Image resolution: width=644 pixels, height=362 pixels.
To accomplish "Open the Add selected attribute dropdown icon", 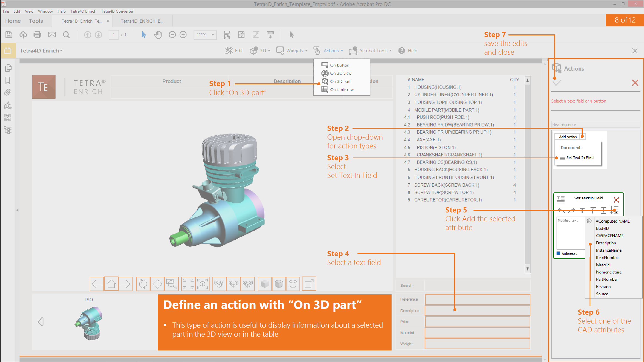I will coord(615,210).
